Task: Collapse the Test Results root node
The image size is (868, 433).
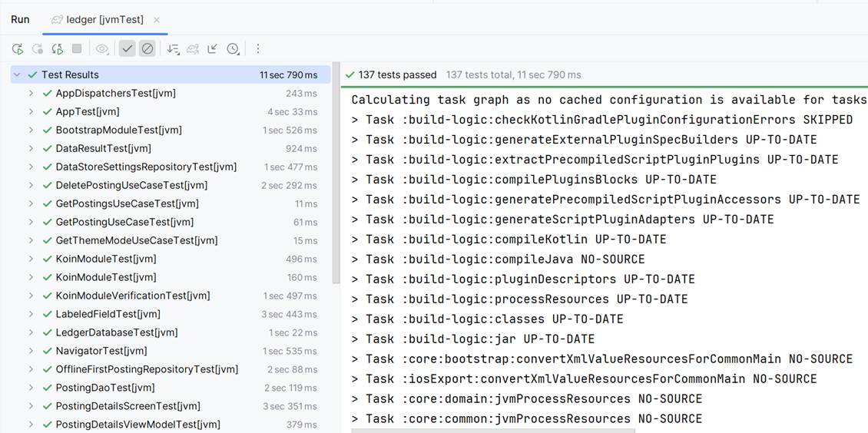Action: (x=17, y=74)
